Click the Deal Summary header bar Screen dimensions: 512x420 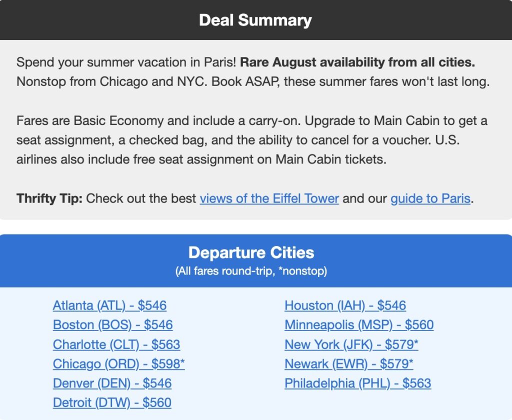click(256, 20)
